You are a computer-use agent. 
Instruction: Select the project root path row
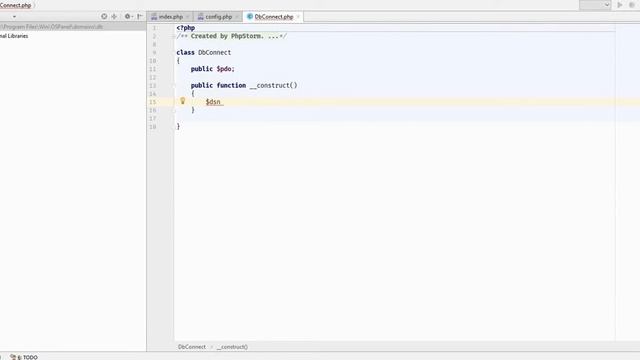pos(73,27)
